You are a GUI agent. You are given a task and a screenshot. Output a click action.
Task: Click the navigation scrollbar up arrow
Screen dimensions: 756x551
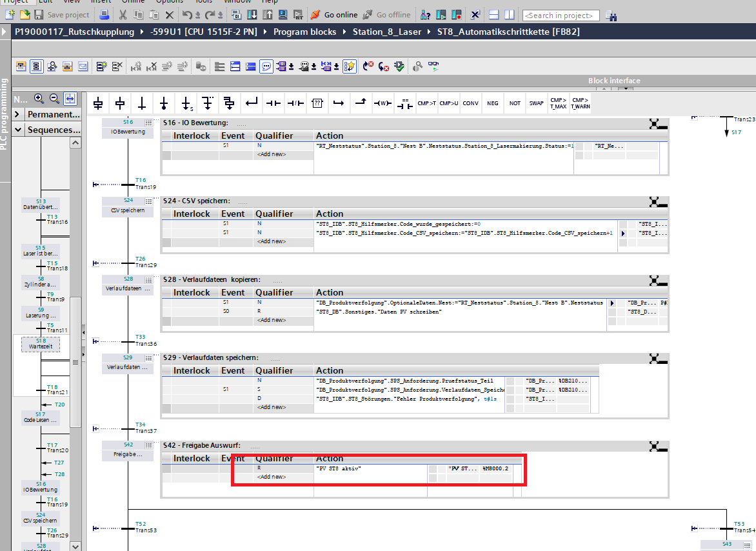coord(75,143)
